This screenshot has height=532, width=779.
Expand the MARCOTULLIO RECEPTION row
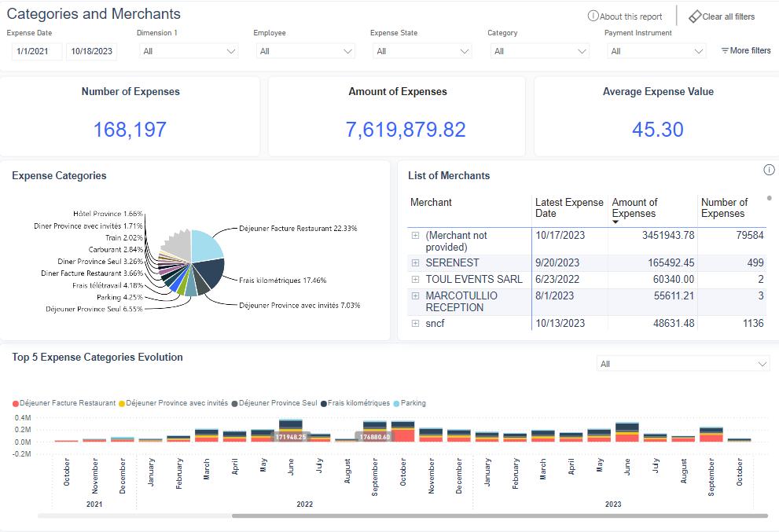coord(415,295)
